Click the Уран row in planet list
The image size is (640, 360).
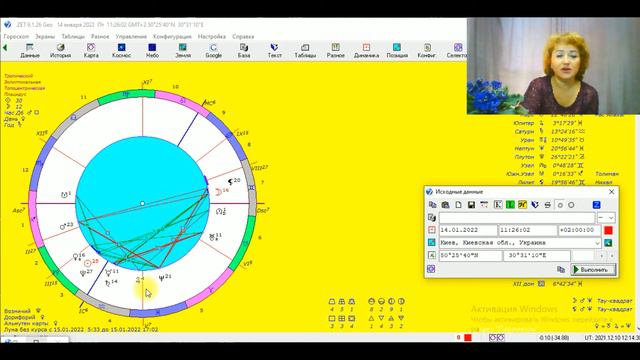coord(548,140)
